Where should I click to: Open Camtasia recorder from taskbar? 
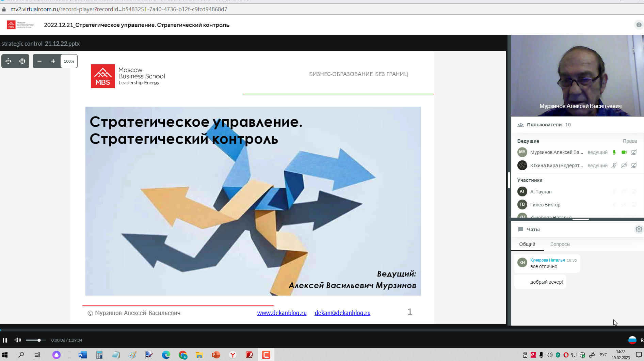tap(266, 355)
